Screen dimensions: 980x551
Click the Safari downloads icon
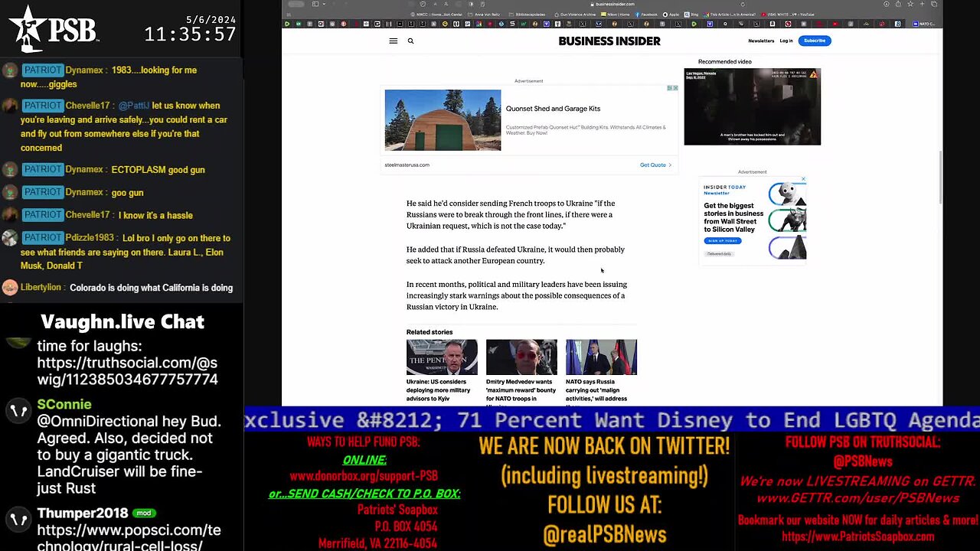pyautogui.click(x=887, y=4)
